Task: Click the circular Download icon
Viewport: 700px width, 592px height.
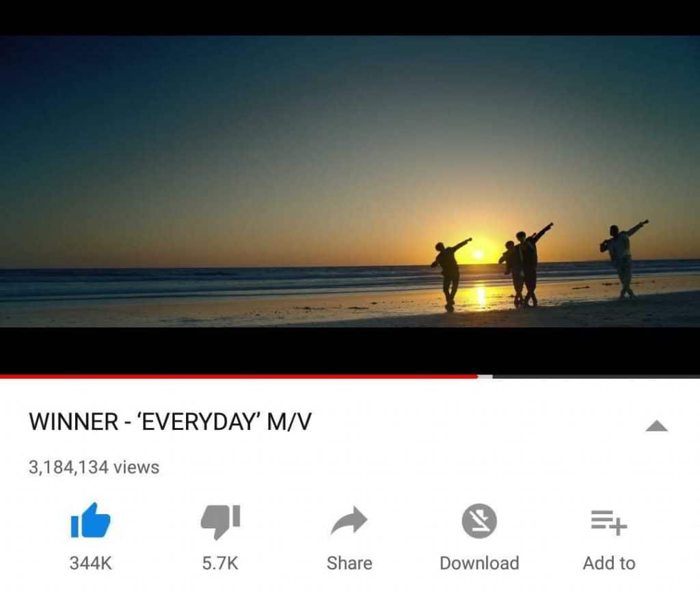Action: click(479, 521)
